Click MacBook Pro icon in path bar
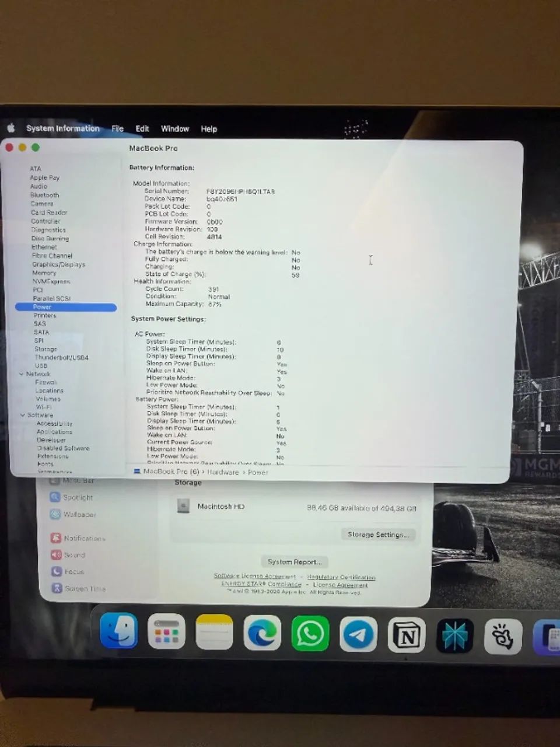The width and height of the screenshot is (560, 747). click(137, 471)
